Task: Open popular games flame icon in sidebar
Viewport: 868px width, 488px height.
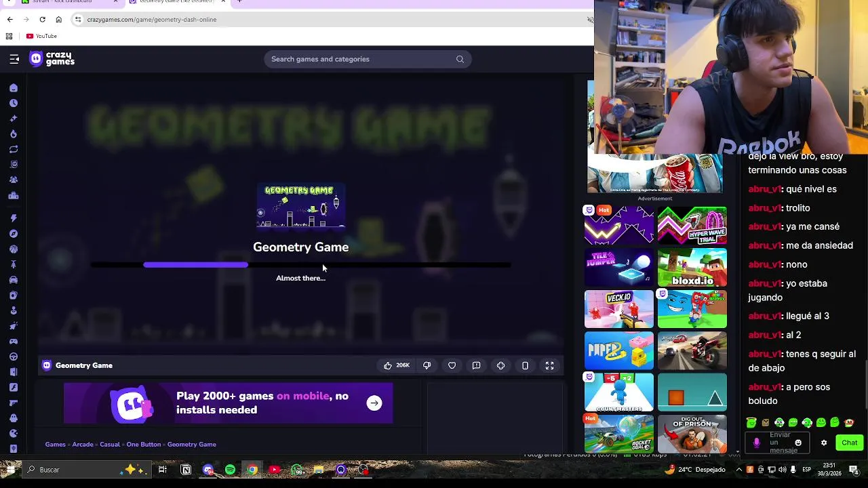Action: click(x=14, y=134)
